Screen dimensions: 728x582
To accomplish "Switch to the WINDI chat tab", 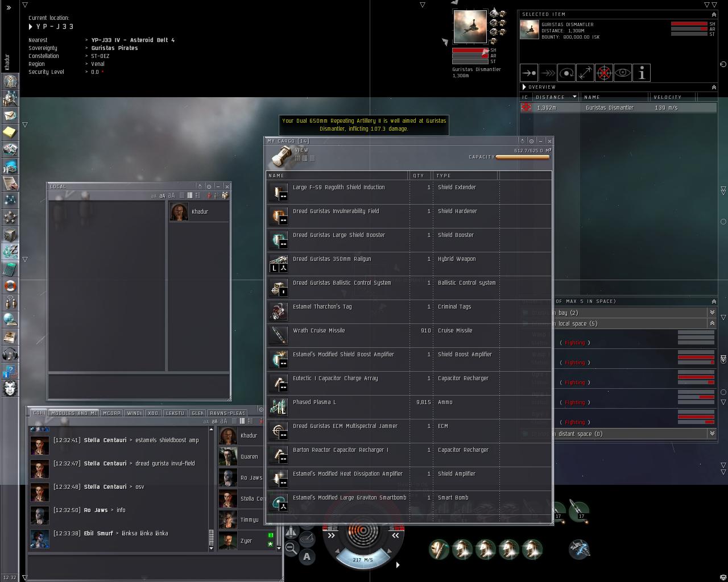I will [x=135, y=413].
